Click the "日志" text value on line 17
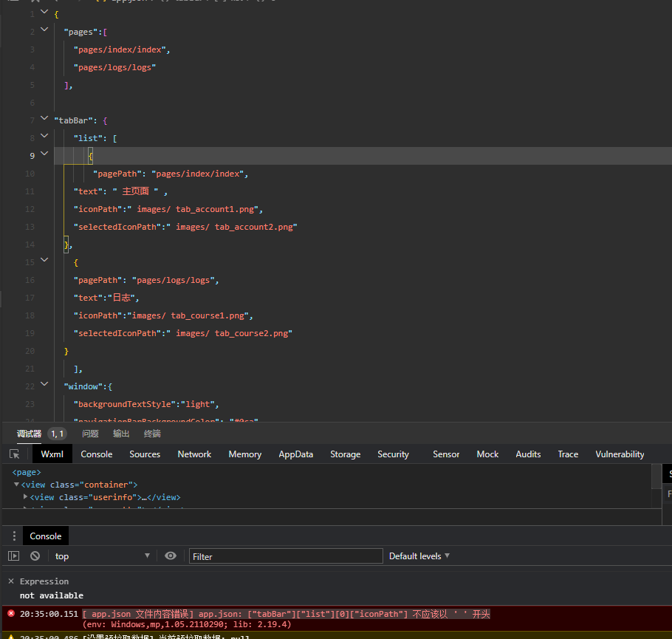 (x=121, y=298)
